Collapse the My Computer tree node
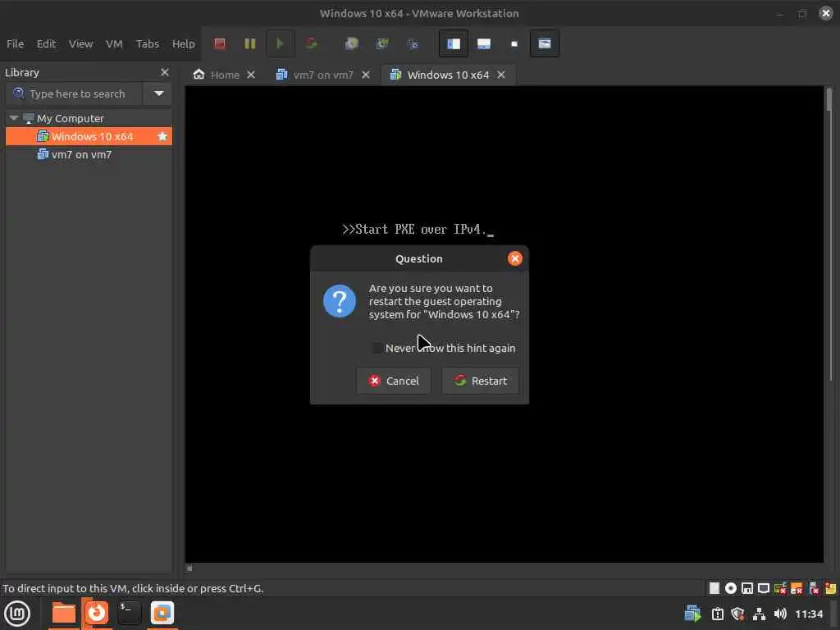The height and width of the screenshot is (630, 840). (x=14, y=118)
